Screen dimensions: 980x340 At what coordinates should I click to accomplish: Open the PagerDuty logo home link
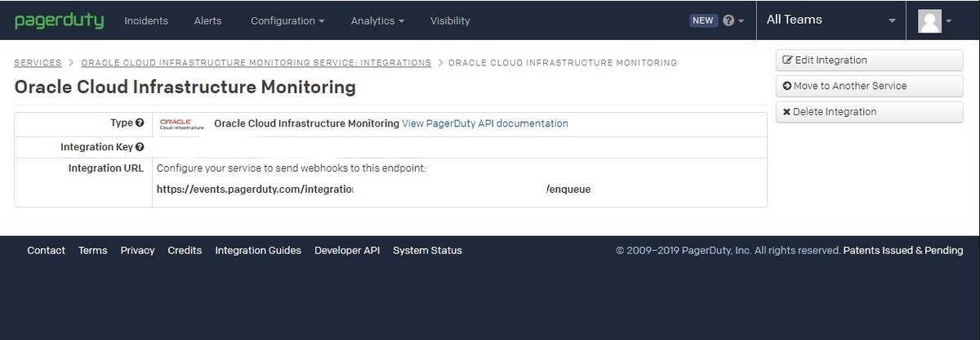tap(59, 20)
